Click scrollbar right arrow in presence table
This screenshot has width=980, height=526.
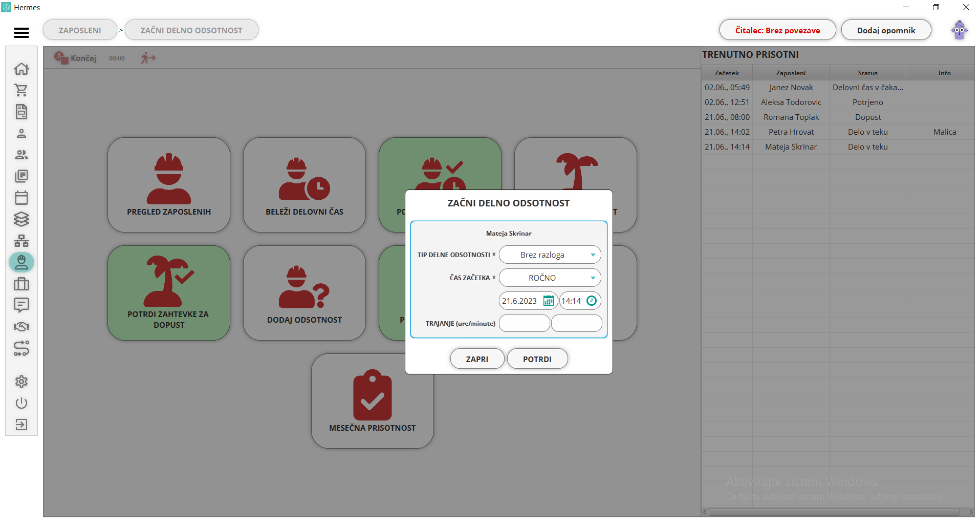pyautogui.click(x=971, y=512)
